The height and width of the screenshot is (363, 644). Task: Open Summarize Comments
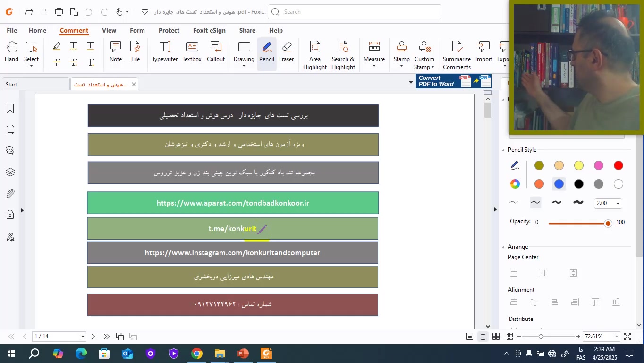pos(457,55)
